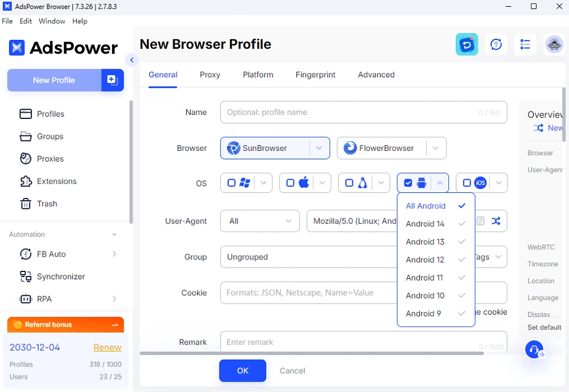Enable the iOS checkbox
Screen dimensions: 569x392
click(x=467, y=183)
